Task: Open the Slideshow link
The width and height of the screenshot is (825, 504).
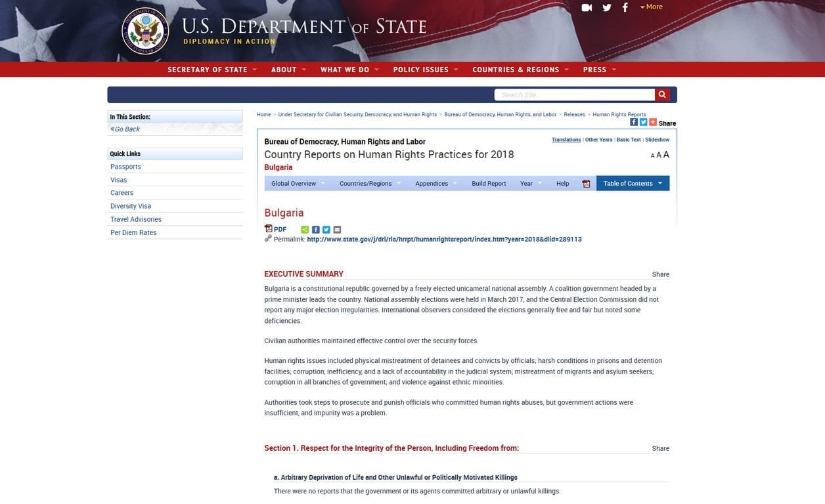Action: pos(658,140)
